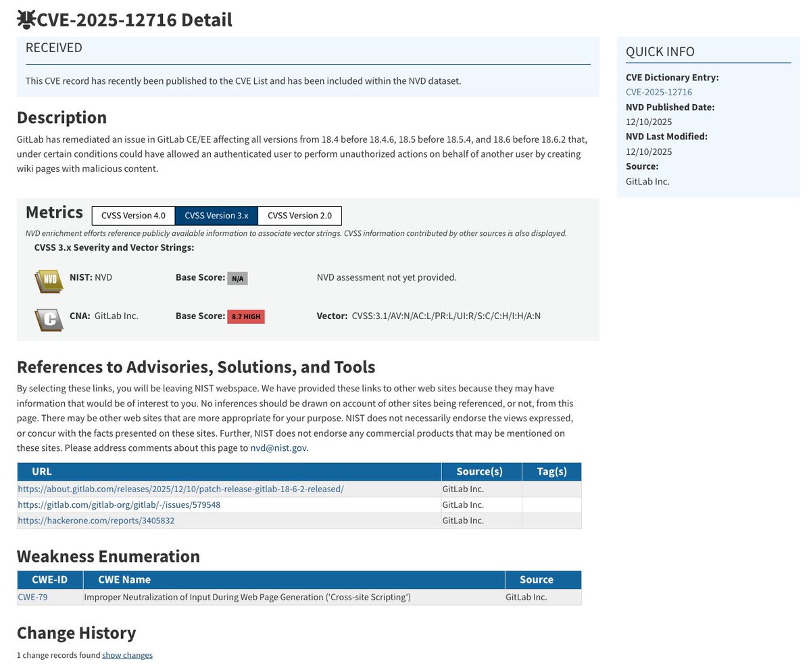The height and width of the screenshot is (672, 811).
Task: Click the Change History heading
Action: coord(76,633)
